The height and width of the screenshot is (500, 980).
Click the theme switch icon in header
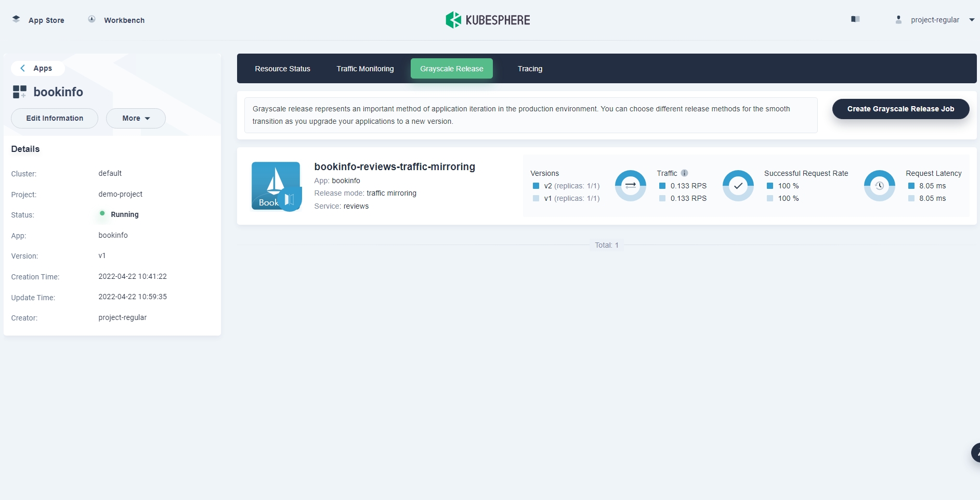[855, 19]
